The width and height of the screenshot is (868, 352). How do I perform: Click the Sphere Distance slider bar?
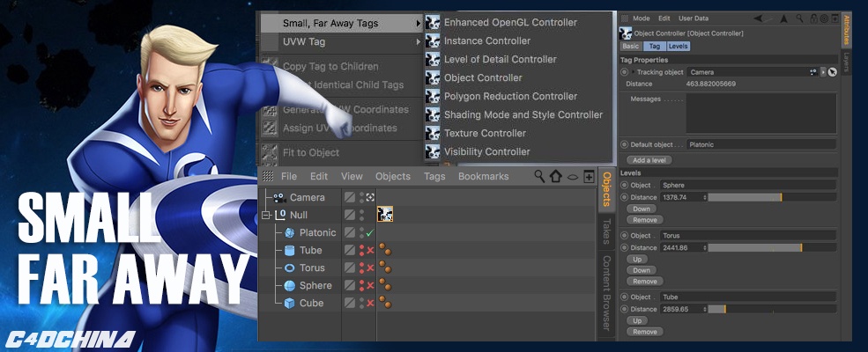(772, 197)
